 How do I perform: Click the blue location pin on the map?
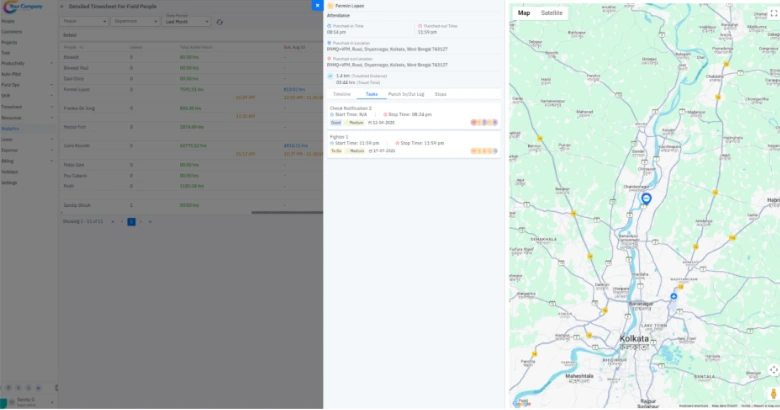pyautogui.click(x=646, y=199)
